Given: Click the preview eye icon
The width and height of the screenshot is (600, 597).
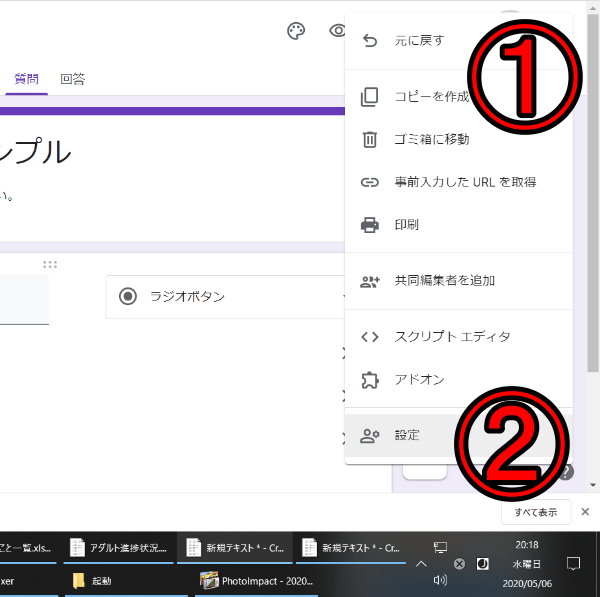Looking at the screenshot, I should point(336,32).
